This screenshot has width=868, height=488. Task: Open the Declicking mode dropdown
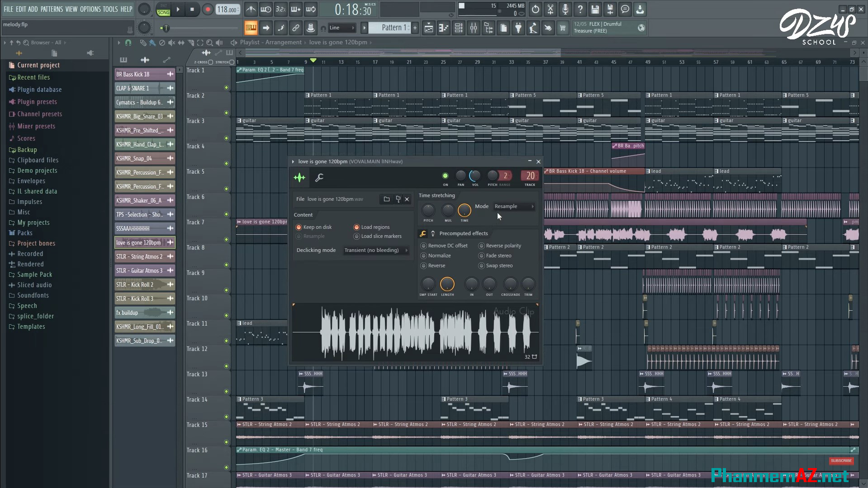(375, 250)
